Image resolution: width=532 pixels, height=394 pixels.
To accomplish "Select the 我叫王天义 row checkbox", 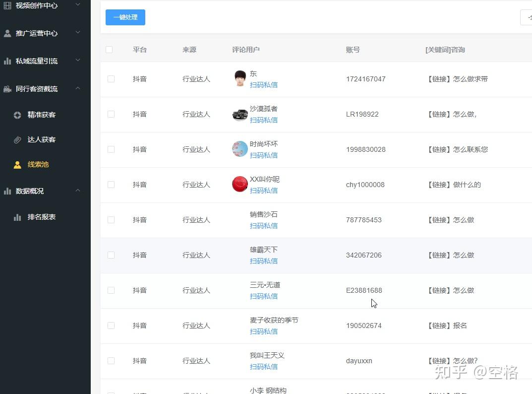I will coord(111,361).
